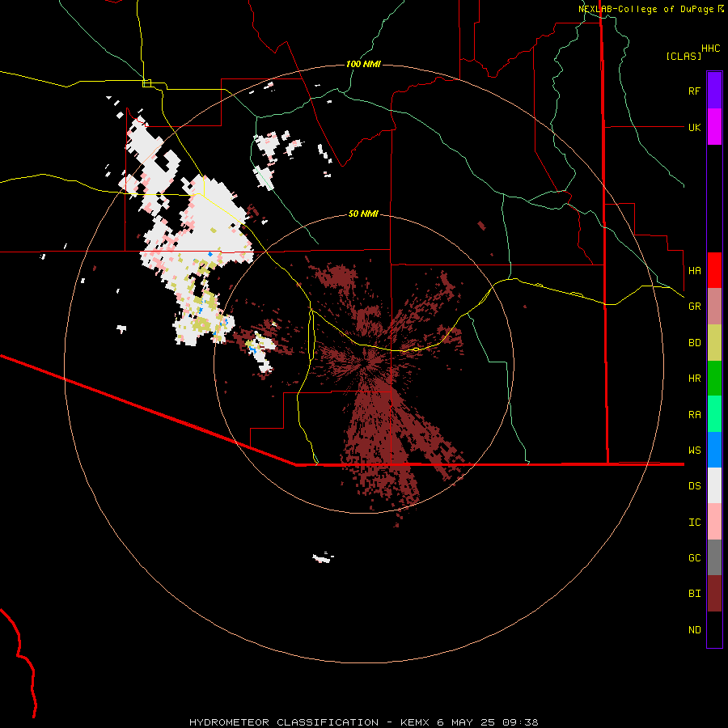728x728 pixels.
Task: Click the HA red legend swatch
Action: click(714, 270)
